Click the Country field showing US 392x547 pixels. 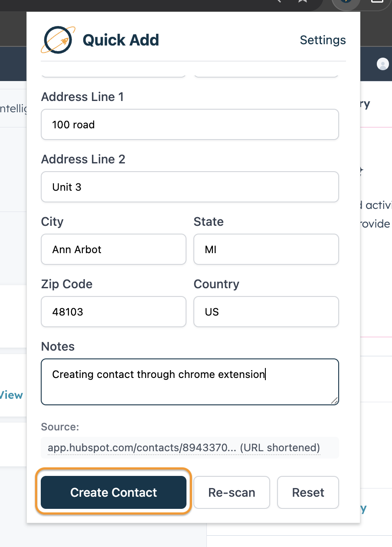coord(266,312)
